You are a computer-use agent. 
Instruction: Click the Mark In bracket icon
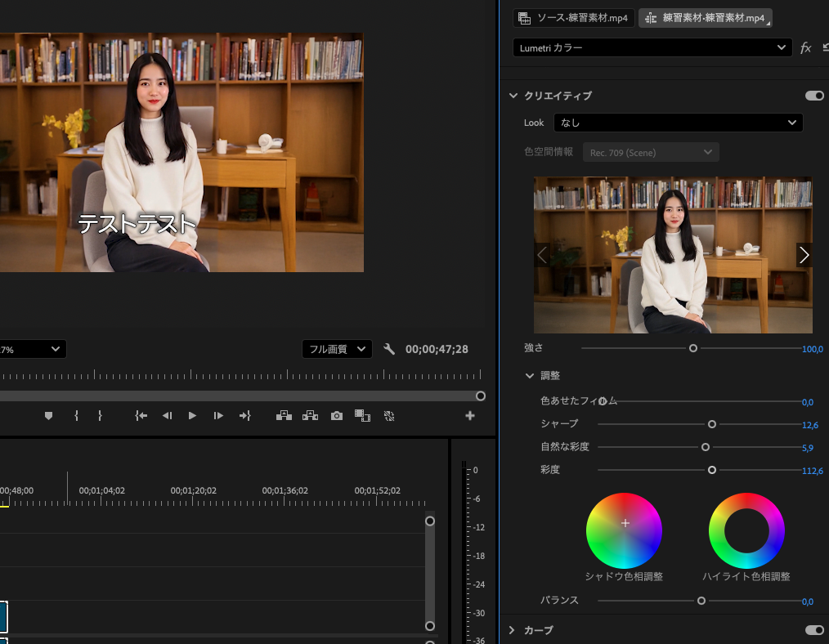[x=76, y=416]
